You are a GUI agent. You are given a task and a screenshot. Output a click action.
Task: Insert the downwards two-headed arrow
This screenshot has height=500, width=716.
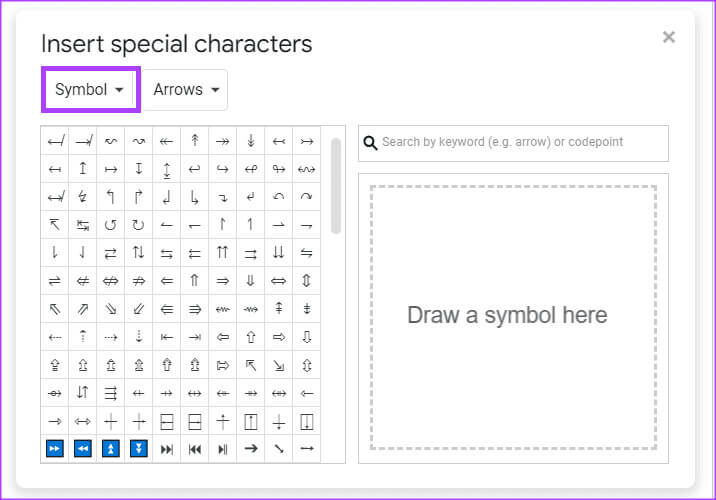pyautogui.click(x=251, y=141)
